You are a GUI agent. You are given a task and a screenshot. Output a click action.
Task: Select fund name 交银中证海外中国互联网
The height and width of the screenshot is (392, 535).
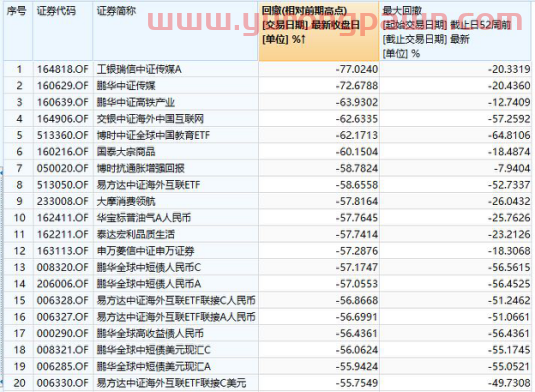150,119
